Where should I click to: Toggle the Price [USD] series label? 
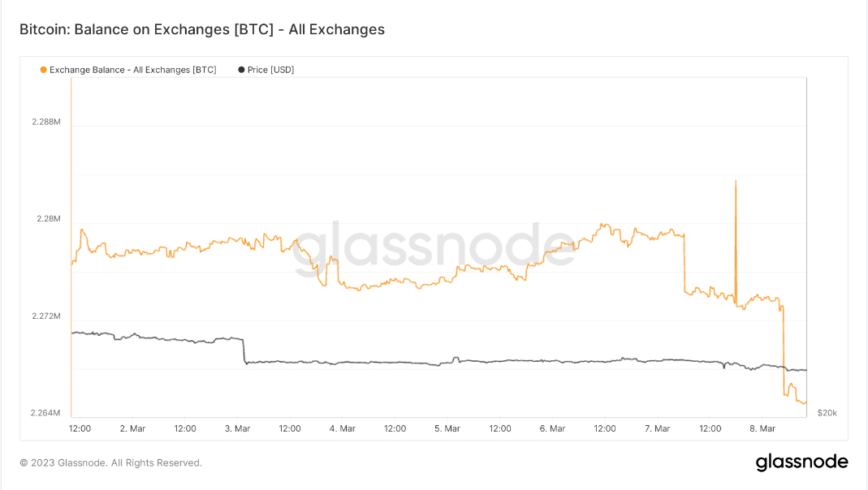click(270, 70)
